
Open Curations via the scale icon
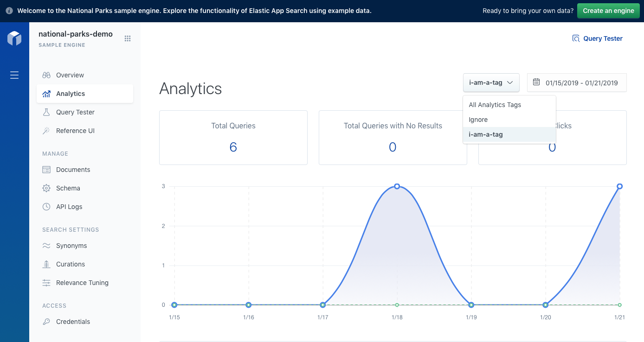point(46,264)
